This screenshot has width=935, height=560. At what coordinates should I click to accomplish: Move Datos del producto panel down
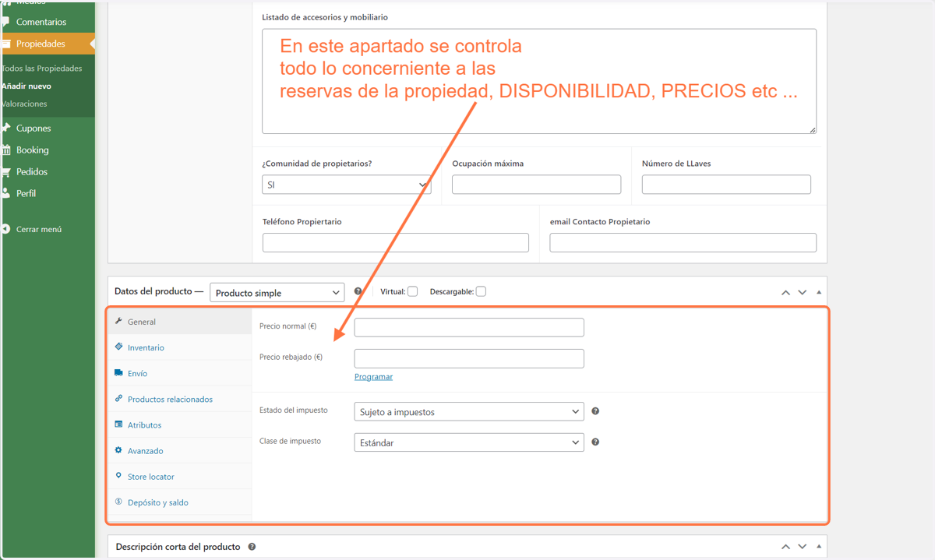tap(803, 292)
